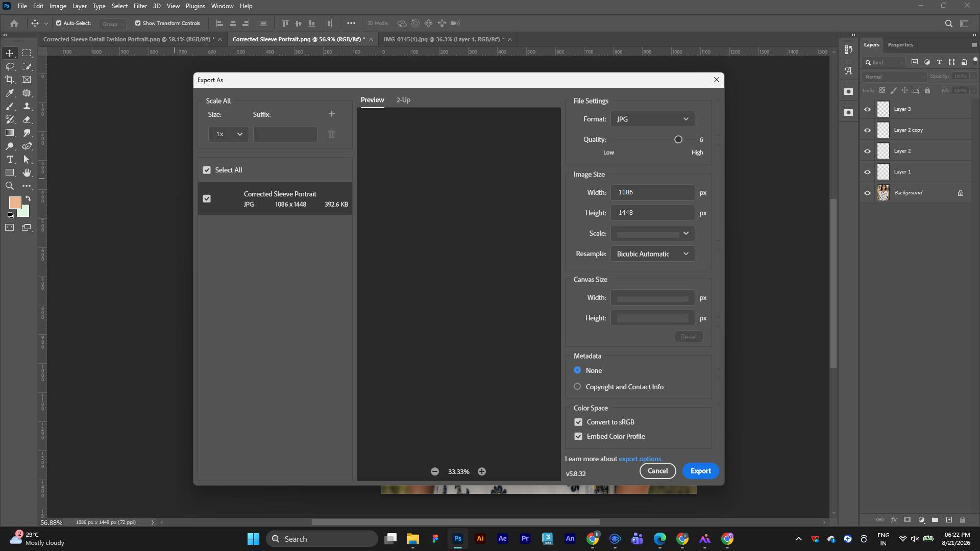Select the Horizontal Type tool
980x551 pixels.
10,159
